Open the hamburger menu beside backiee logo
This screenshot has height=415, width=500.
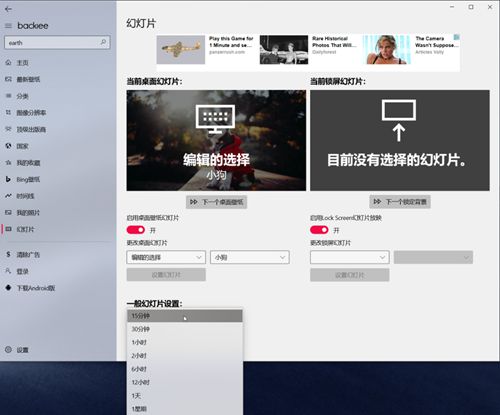[8, 26]
